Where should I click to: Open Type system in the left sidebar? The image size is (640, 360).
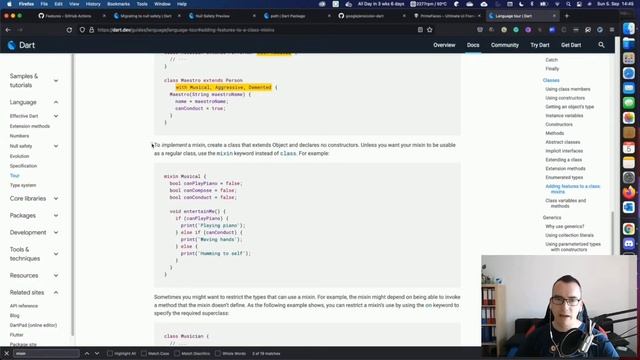click(23, 185)
